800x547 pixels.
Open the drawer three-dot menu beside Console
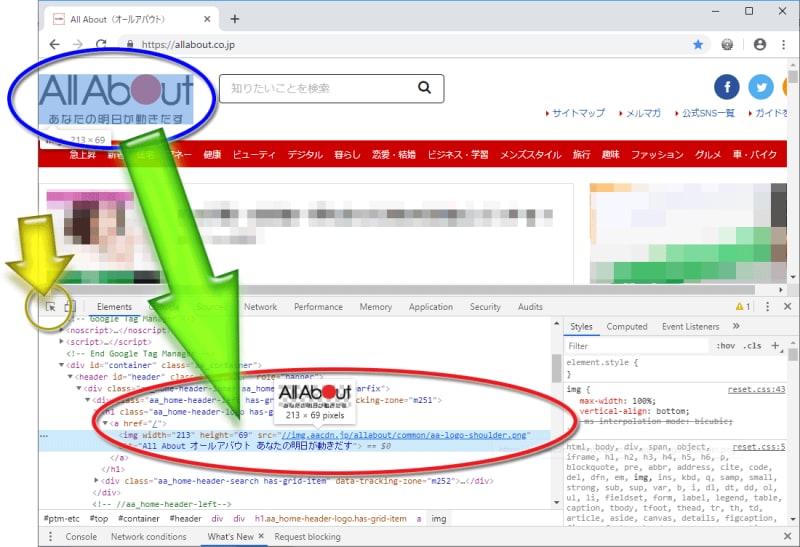50,536
